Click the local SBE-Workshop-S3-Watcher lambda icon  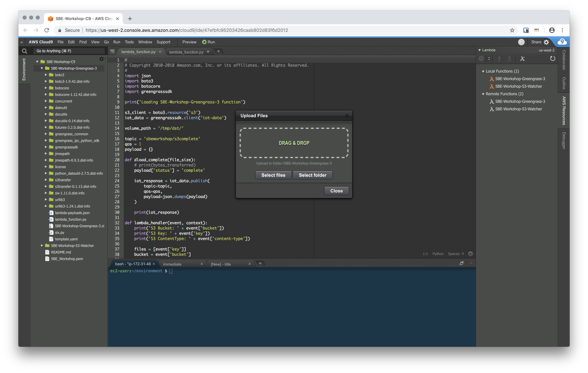492,86
